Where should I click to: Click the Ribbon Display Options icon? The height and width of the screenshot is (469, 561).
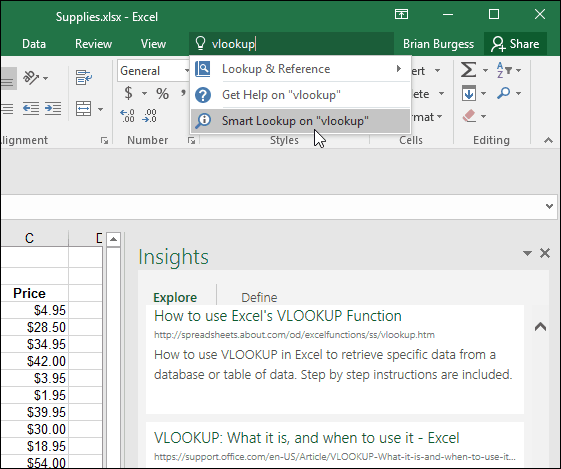point(401,14)
